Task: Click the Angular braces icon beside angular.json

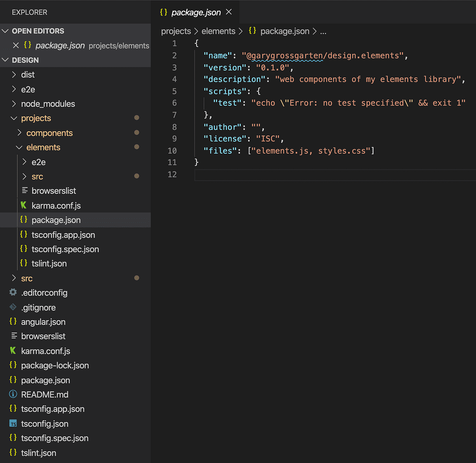Action: point(13,322)
